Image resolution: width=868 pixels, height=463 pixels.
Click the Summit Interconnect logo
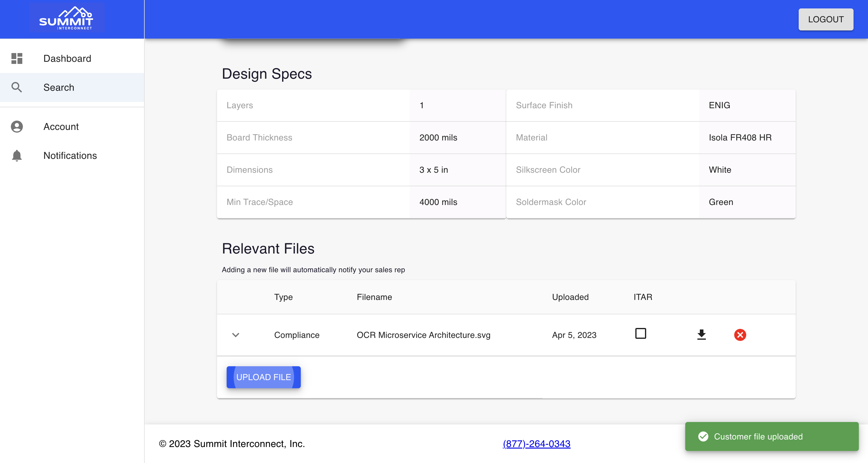click(66, 18)
